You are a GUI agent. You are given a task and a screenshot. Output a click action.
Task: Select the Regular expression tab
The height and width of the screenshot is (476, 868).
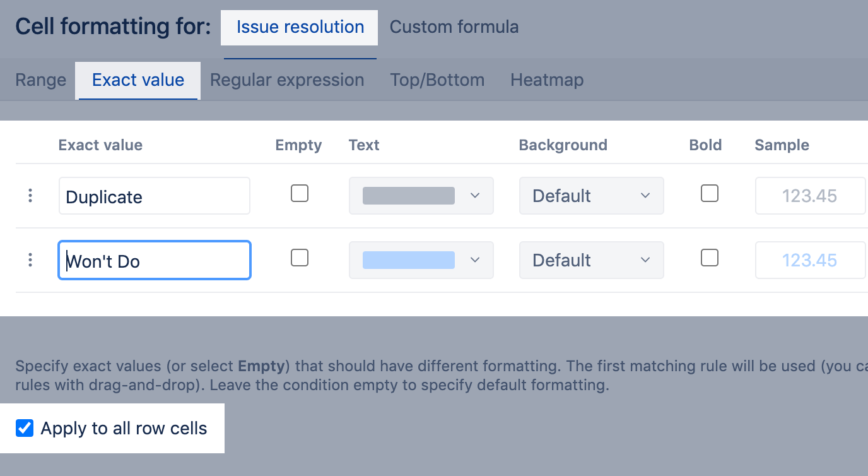click(287, 80)
